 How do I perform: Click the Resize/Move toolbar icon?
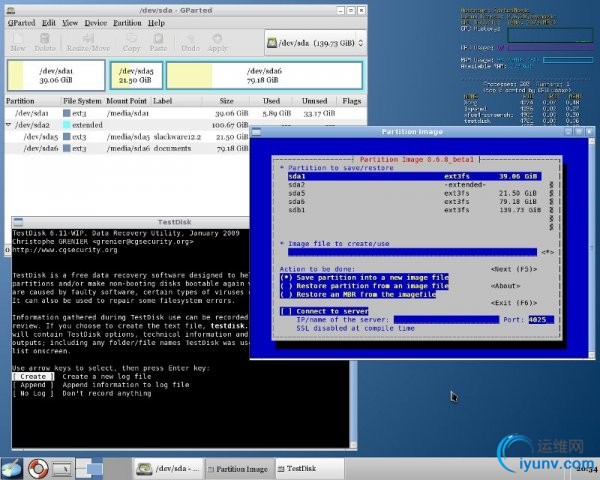88,41
